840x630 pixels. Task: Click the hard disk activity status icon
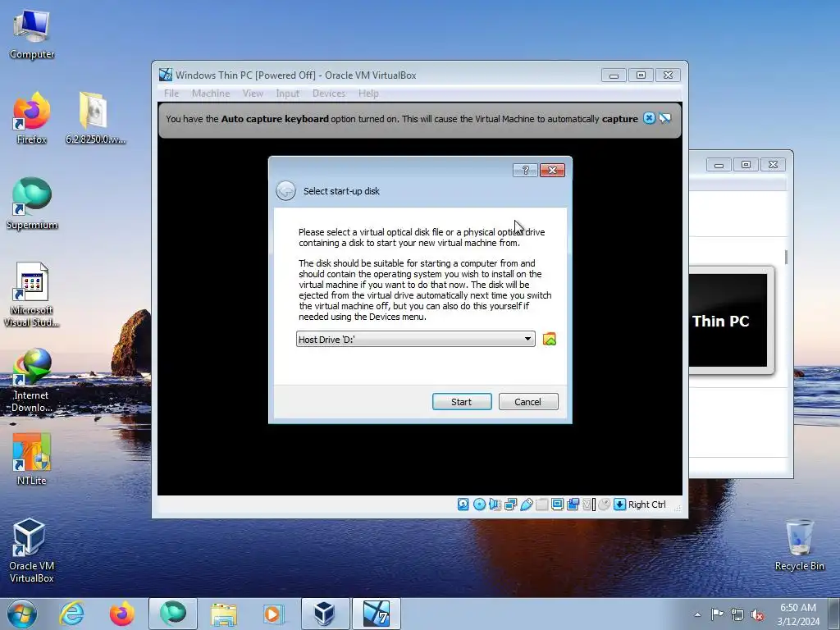pyautogui.click(x=463, y=504)
